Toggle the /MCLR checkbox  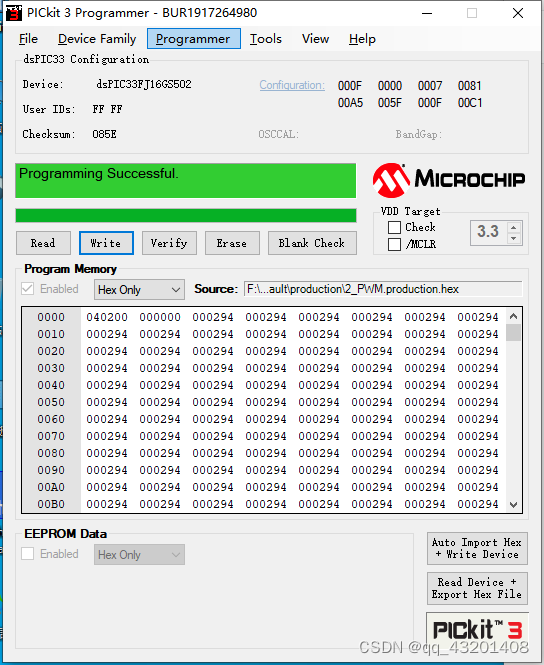pos(394,244)
